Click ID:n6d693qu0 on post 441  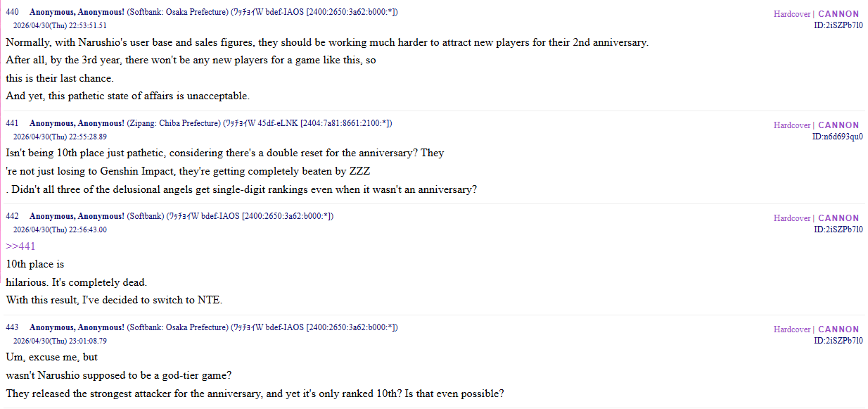click(x=837, y=137)
